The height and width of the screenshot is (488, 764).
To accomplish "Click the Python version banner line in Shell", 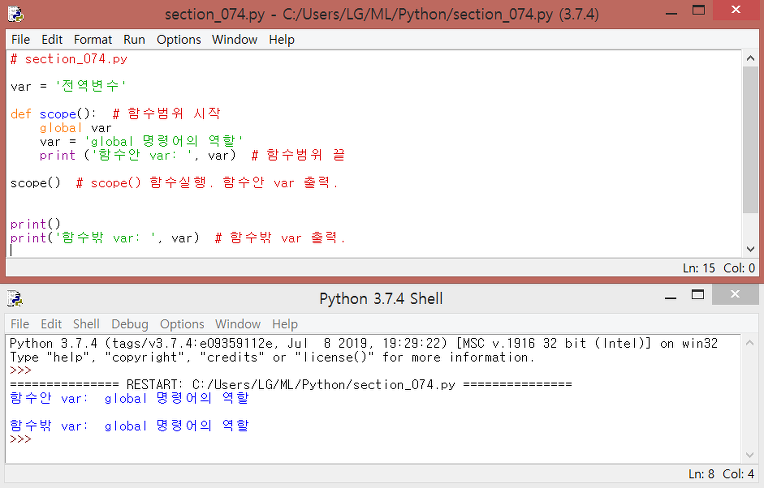I will (x=363, y=343).
